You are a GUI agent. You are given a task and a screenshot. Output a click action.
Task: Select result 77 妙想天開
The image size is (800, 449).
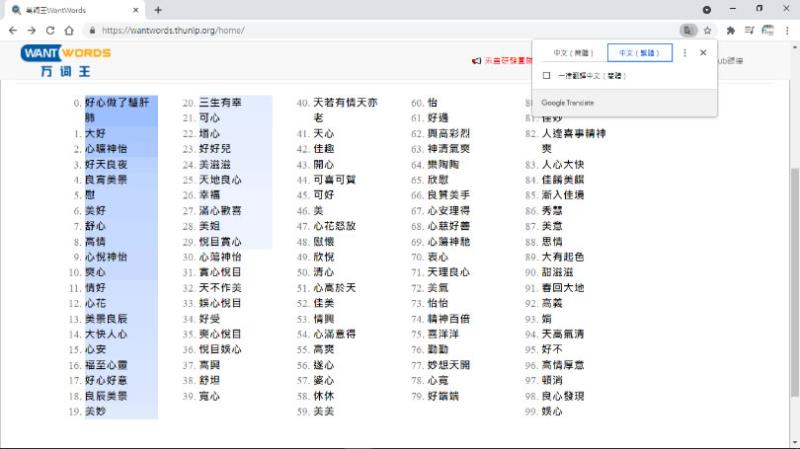click(448, 365)
